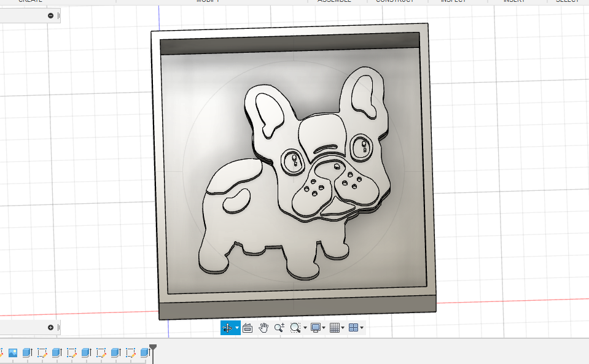
Task: Open the Orbit type dropdown arrow
Action: 237,328
